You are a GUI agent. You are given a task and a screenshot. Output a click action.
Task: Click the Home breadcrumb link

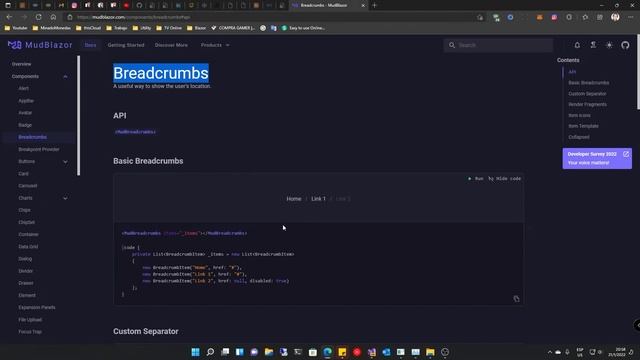[x=293, y=199]
